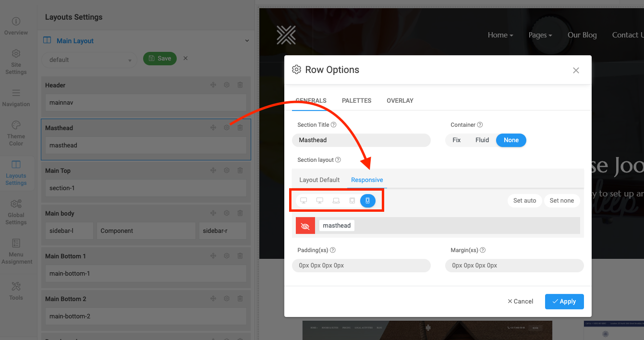Switch to the Layout Default tab
The height and width of the screenshot is (340, 644).
(x=319, y=180)
